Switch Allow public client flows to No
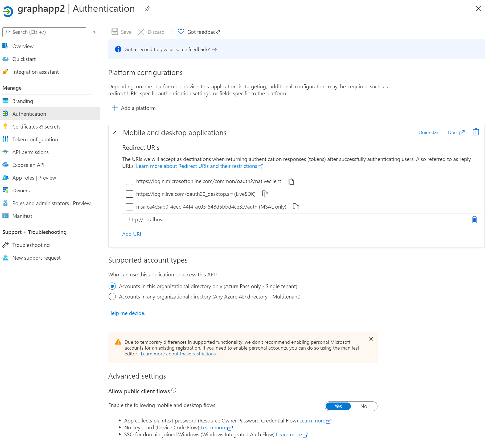This screenshot has height=448, width=489. [364, 406]
